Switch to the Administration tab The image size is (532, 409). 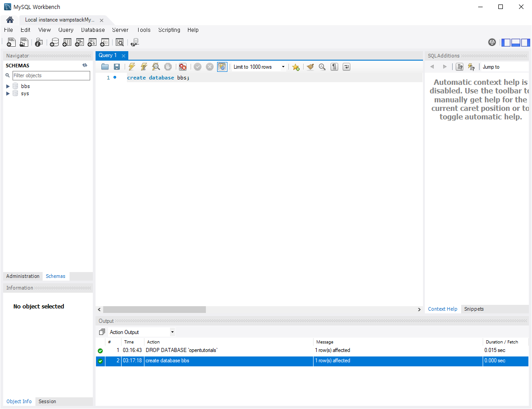click(23, 276)
